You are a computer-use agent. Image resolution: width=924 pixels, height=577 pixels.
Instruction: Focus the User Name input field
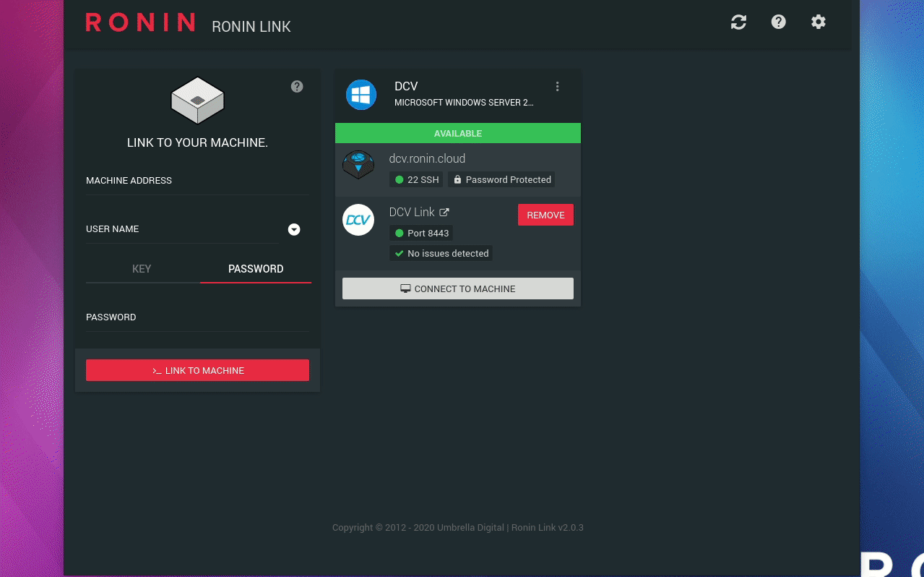coord(182,229)
